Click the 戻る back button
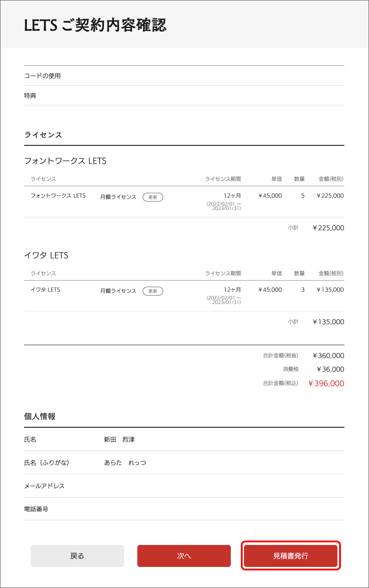Screen dimensions: 369x588 click(77, 556)
